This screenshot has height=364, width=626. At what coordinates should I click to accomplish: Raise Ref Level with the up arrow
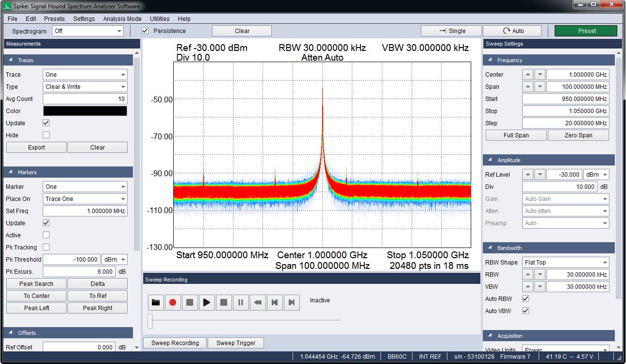(x=527, y=175)
